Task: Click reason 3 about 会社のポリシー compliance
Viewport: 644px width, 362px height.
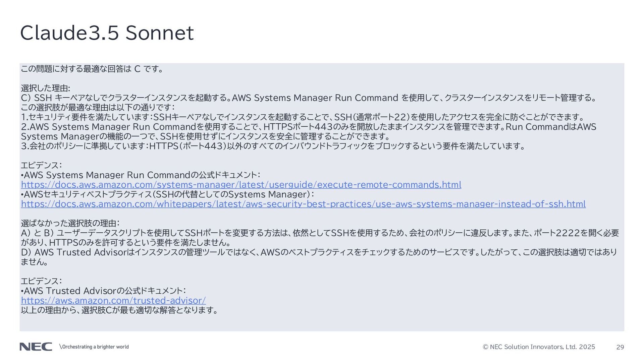Action: click(273, 146)
